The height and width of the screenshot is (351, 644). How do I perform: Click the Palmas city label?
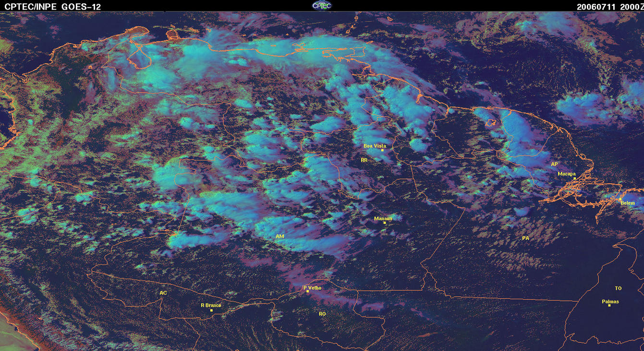pos(610,301)
